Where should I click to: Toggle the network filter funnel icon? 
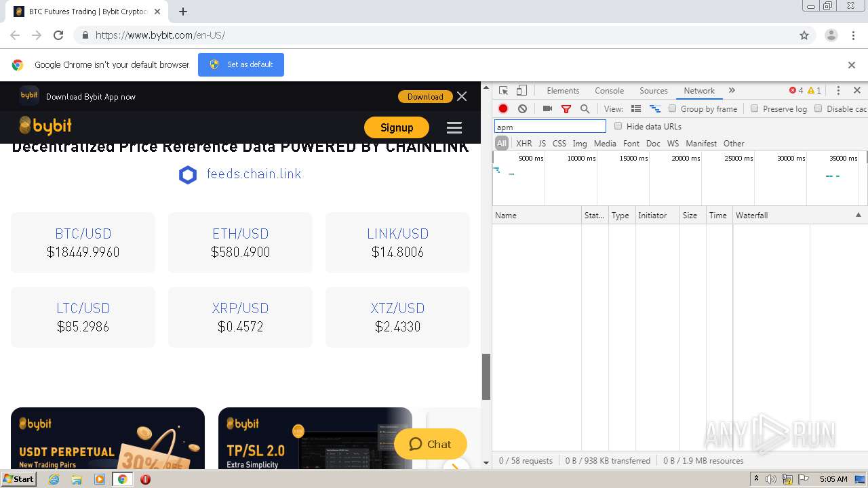[x=566, y=108]
